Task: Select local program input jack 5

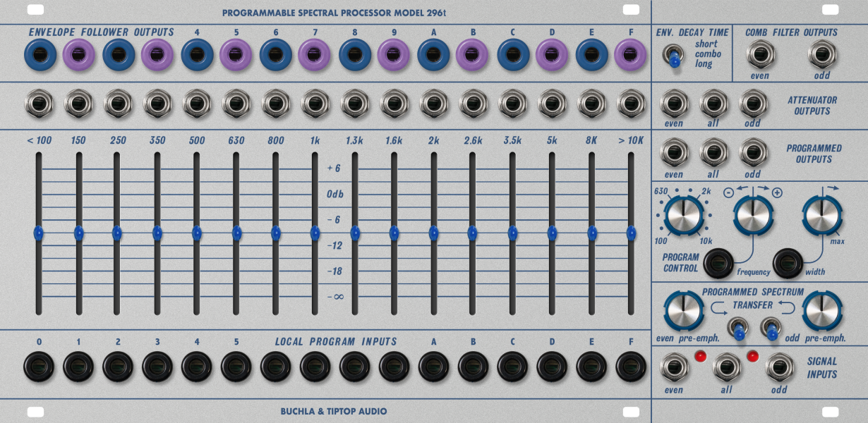Action: (x=236, y=367)
